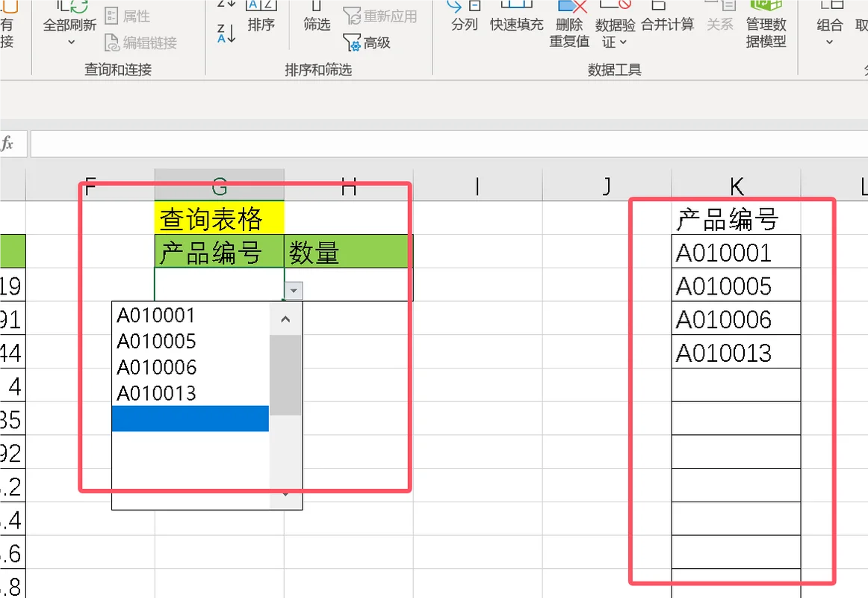This screenshot has height=598, width=868.
Task: Click the fx insert function icon
Action: point(7,144)
